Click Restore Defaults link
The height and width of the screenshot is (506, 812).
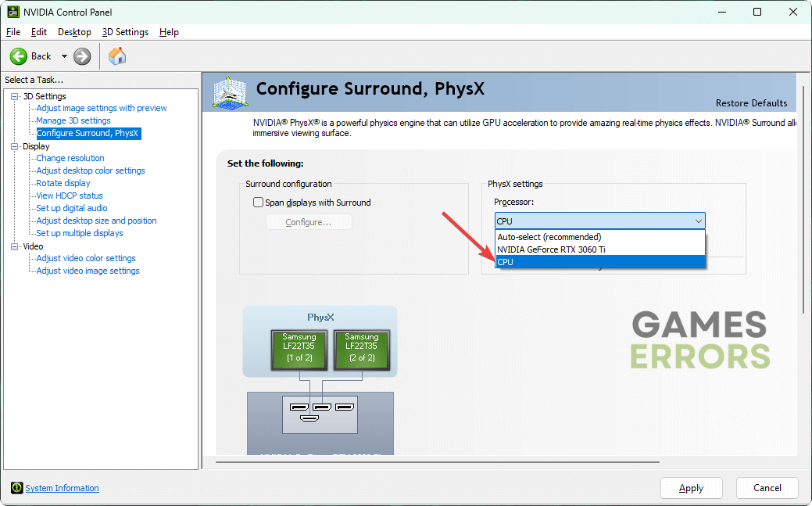(751, 103)
